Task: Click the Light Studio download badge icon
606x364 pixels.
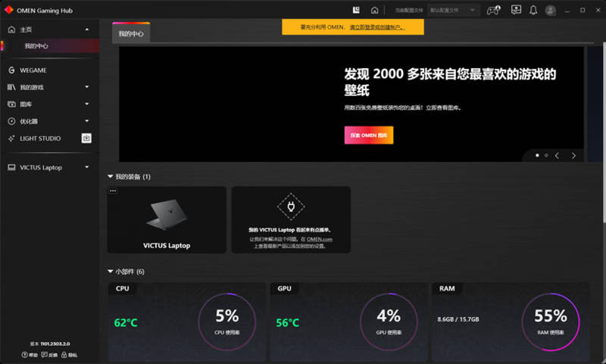Action: tap(86, 138)
